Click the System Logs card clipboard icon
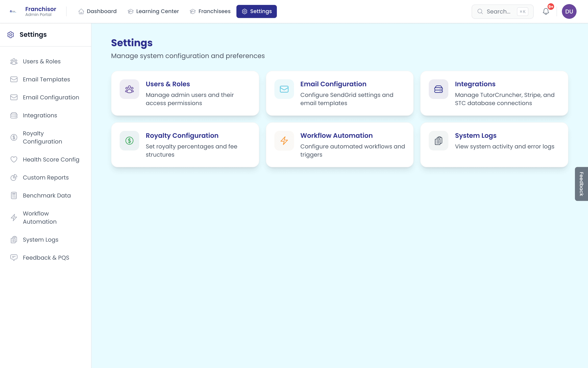The image size is (588, 368). click(x=439, y=141)
